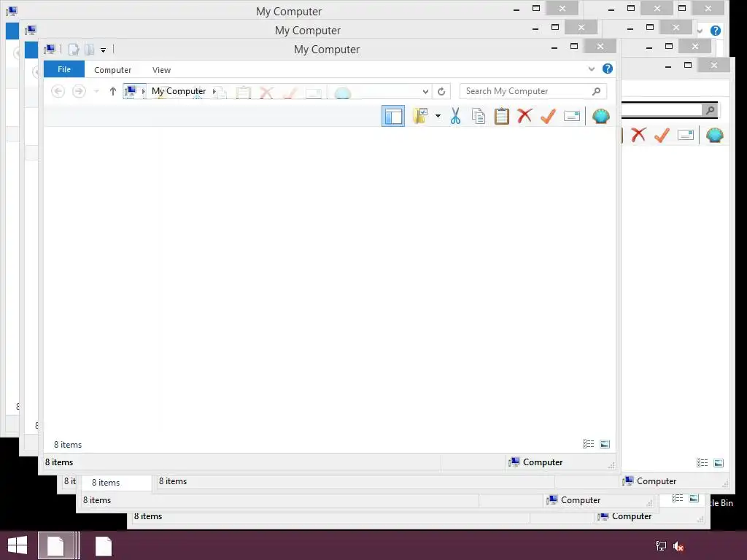Click My Computer in the address bar
This screenshot has width=747, height=560.
pyautogui.click(x=179, y=91)
